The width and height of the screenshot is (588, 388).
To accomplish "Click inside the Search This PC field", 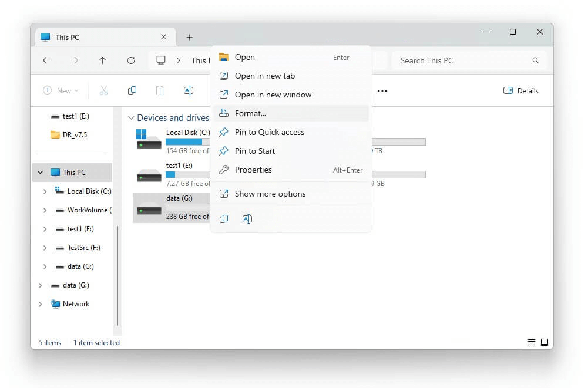I will coord(446,60).
